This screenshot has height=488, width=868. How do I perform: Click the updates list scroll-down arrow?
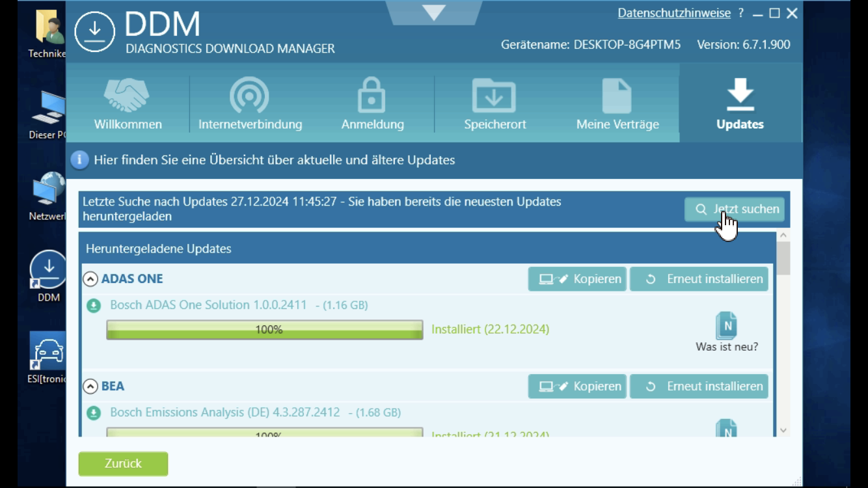point(783,430)
